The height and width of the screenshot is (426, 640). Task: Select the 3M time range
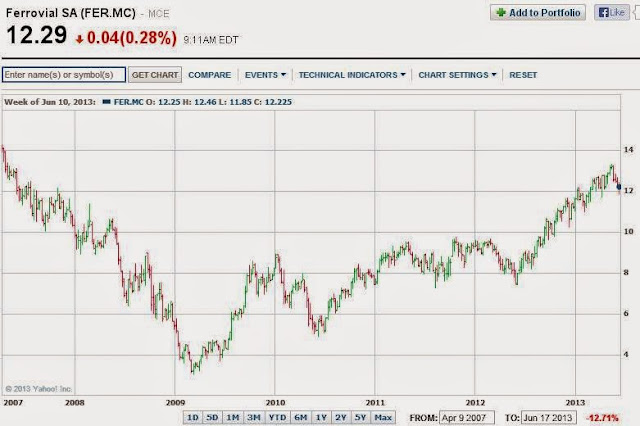(x=254, y=417)
